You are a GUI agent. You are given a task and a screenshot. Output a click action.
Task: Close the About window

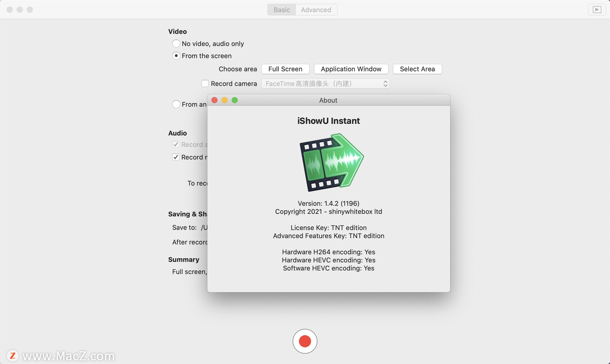click(214, 100)
